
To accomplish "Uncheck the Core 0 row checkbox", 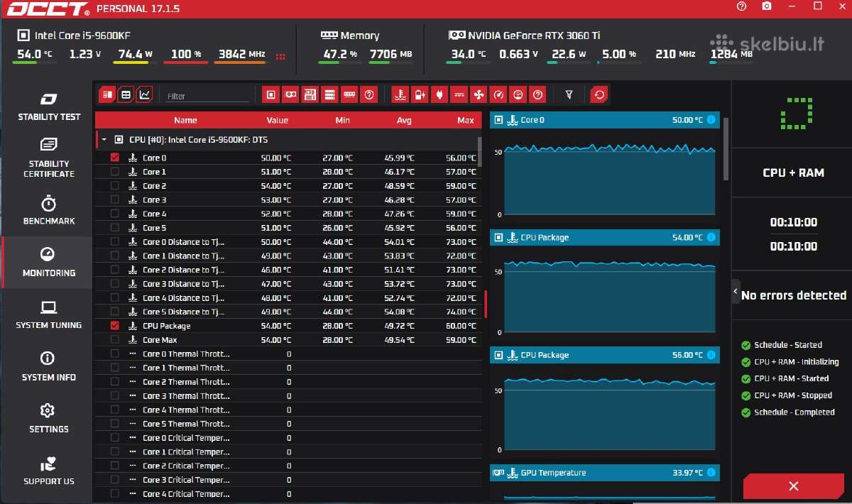I will point(115,158).
